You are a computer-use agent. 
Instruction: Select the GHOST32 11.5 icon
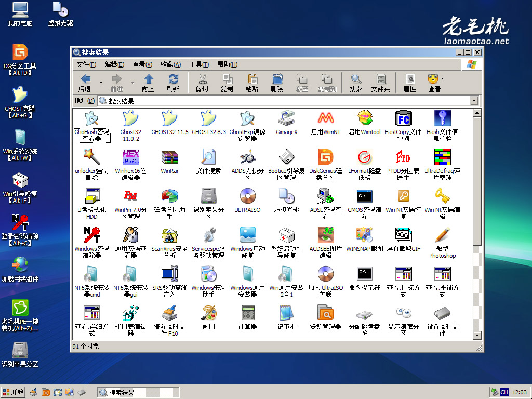pos(170,123)
